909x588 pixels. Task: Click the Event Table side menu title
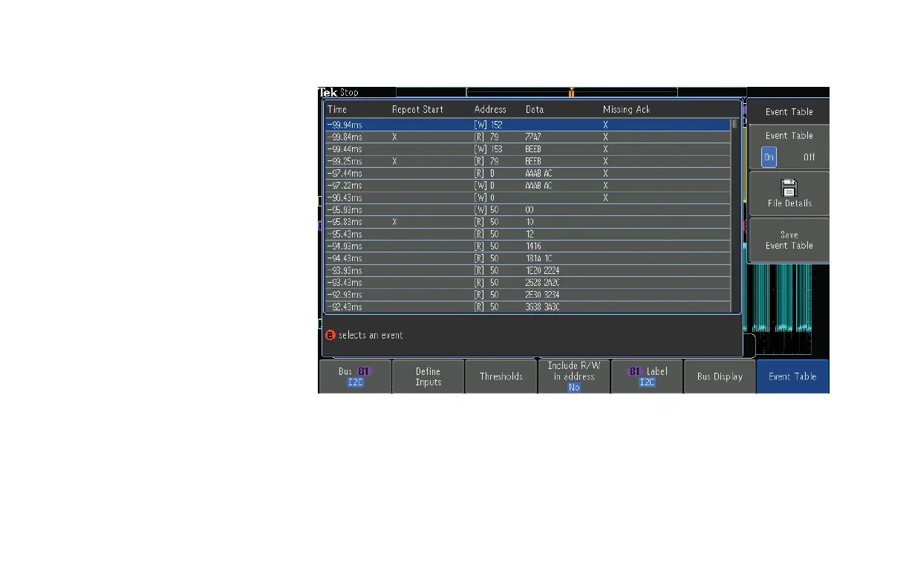(x=789, y=112)
